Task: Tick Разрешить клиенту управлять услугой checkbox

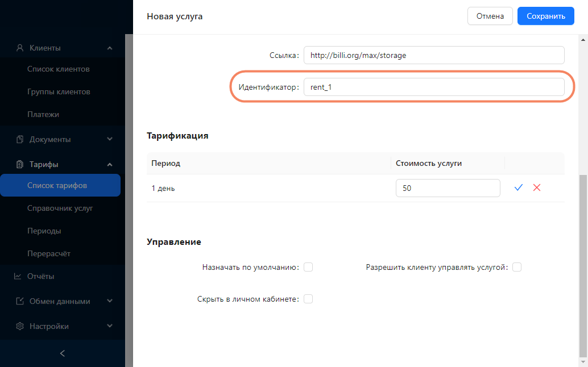Action: [x=516, y=267]
